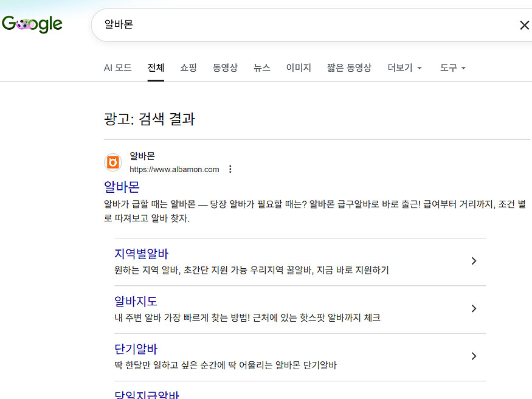Open the main 알바몬 ad headline

click(122, 187)
